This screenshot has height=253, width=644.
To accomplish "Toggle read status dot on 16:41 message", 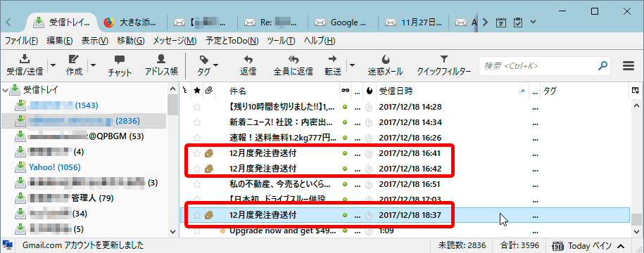I will click(345, 153).
